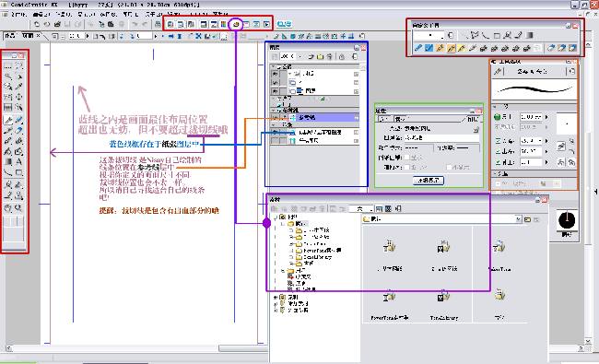Image resolution: width=599 pixels, height=364 pixels.
Task: Toggle first checkbox in tool options panel
Action: 499,141
